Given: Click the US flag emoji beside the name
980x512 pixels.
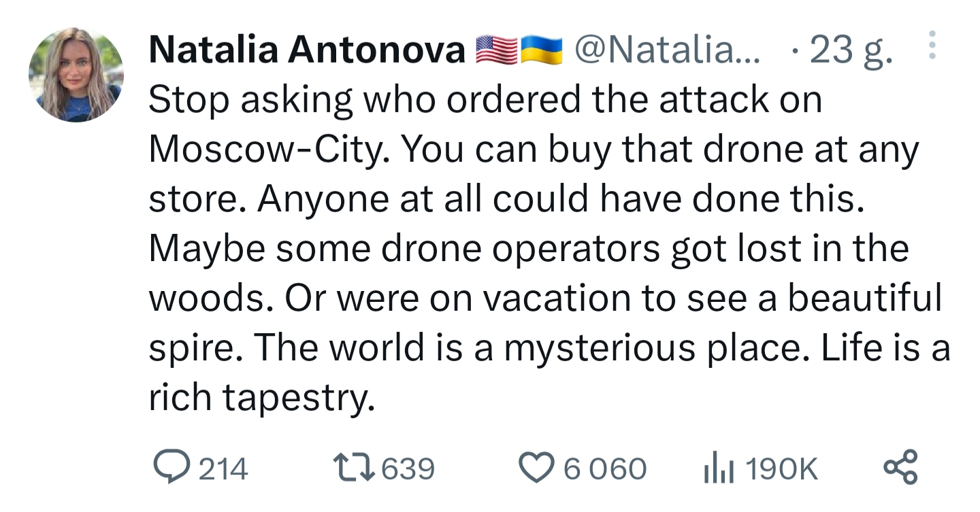Looking at the screenshot, I should click(496, 50).
